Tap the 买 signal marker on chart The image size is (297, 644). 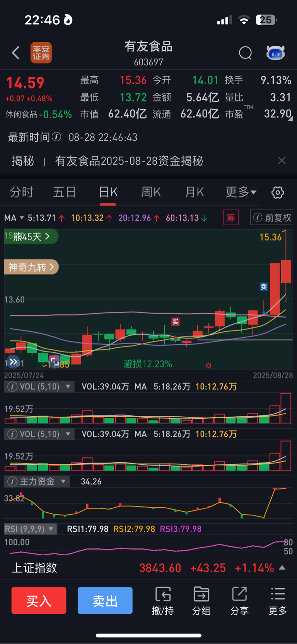click(x=176, y=321)
